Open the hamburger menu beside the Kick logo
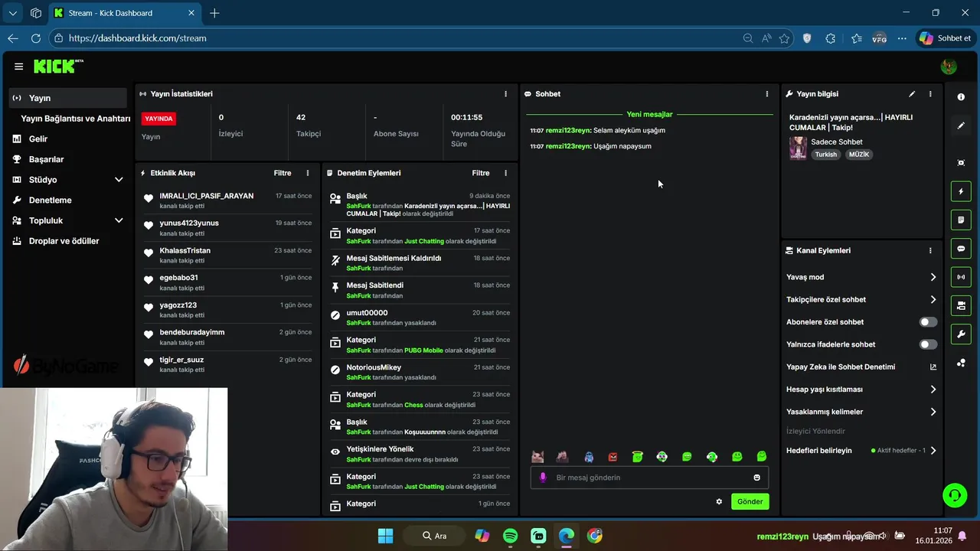 coord(18,67)
